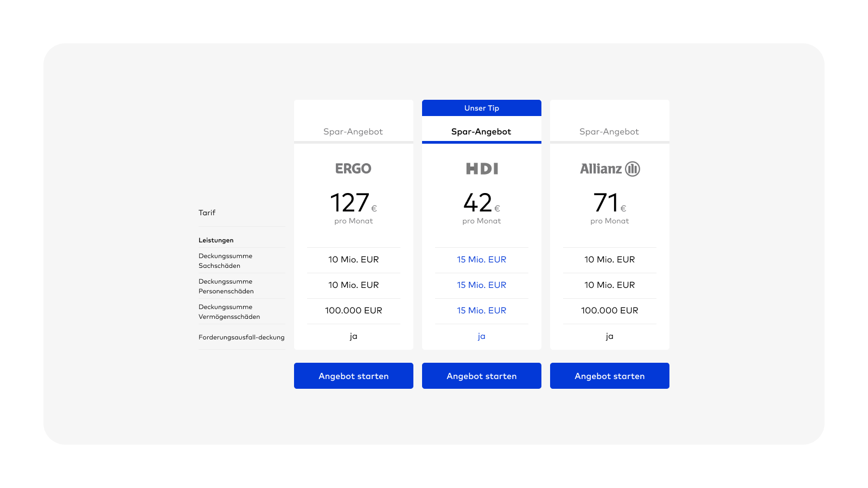The image size is (868, 488).
Task: Click HDI's Vermögensschäden value 15 Mio. EUR
Action: [x=482, y=311]
